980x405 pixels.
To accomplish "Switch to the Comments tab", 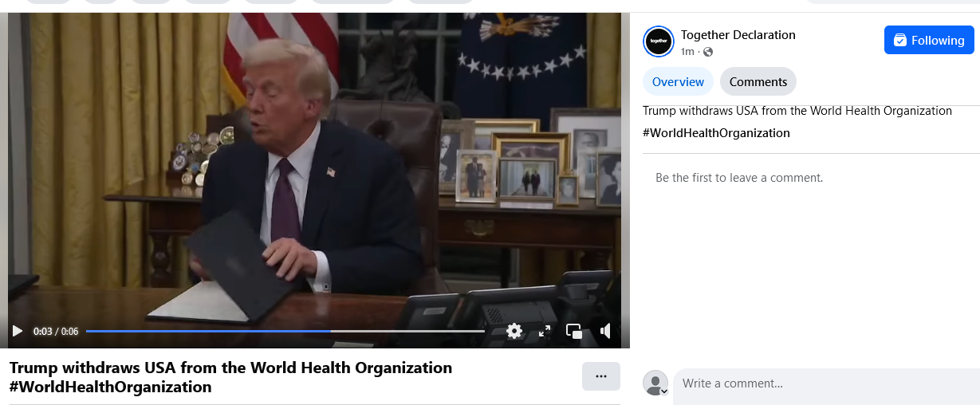I will pyautogui.click(x=758, y=81).
